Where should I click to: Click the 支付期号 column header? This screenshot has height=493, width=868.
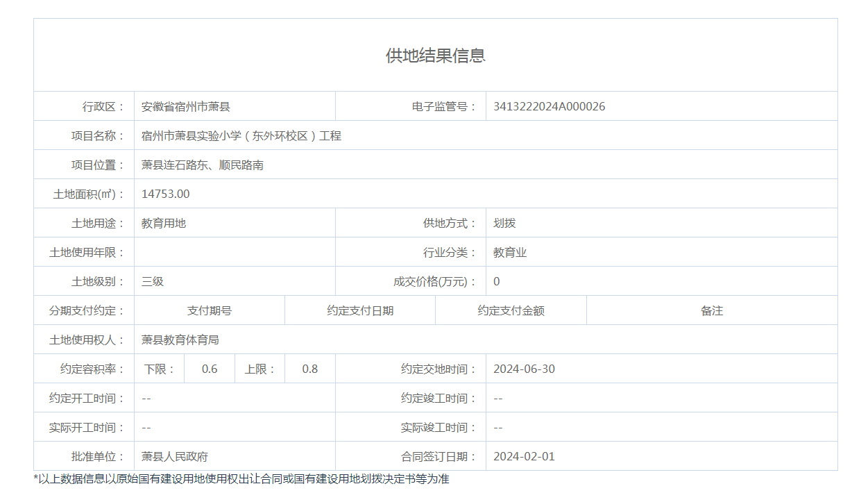[x=210, y=310]
